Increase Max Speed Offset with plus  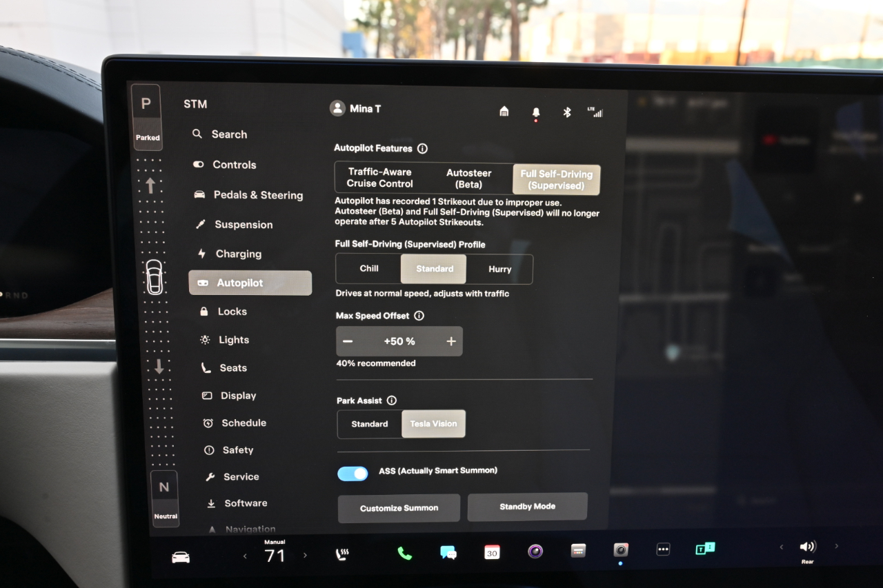click(x=451, y=341)
